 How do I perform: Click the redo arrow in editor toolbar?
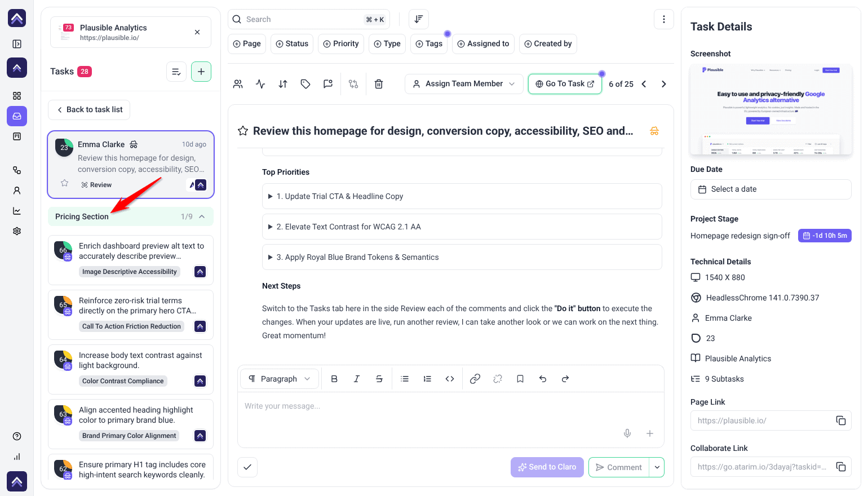pos(565,379)
